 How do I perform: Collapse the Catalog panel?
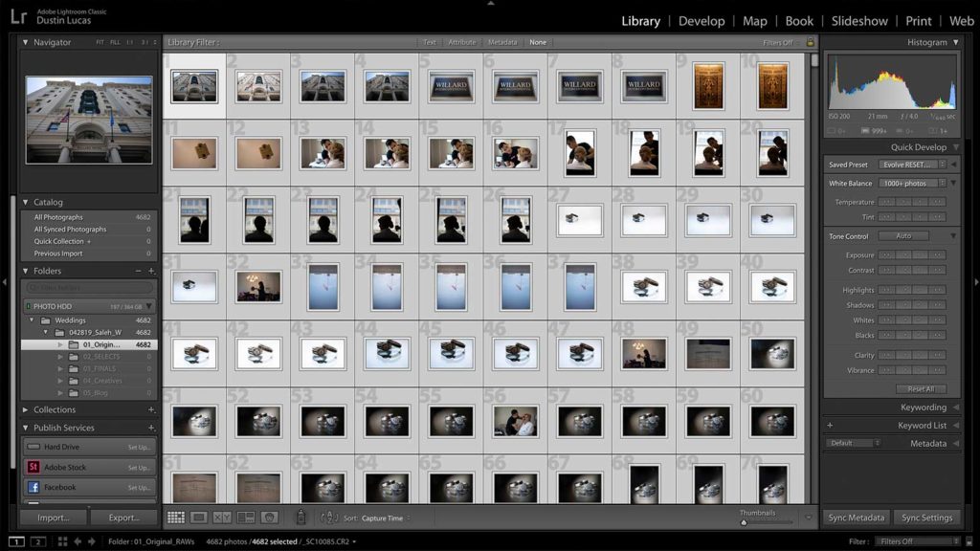coord(26,203)
